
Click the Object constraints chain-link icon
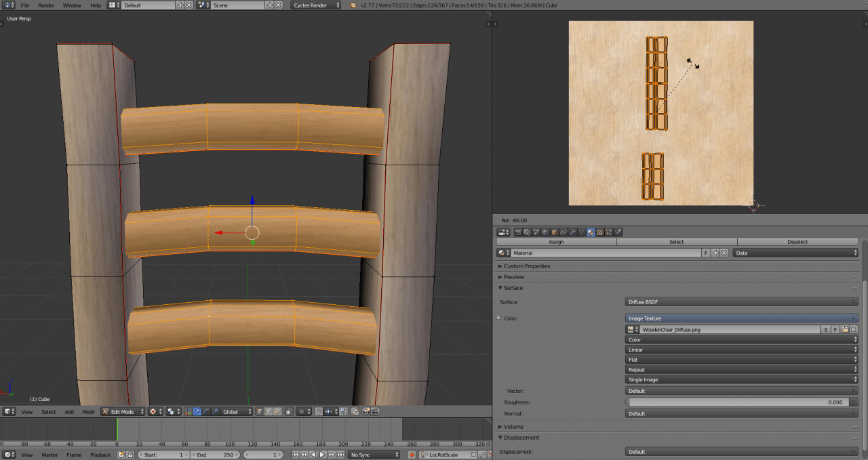point(563,232)
